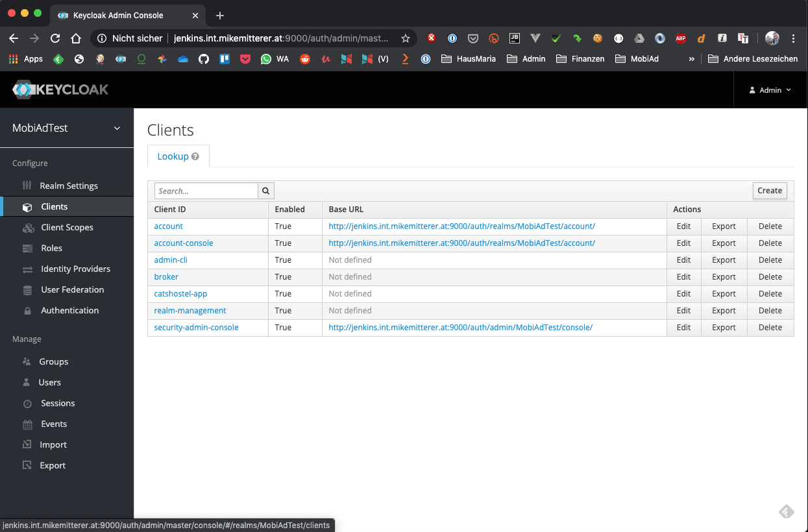Open the Admin bookmarks folder

tap(526, 58)
